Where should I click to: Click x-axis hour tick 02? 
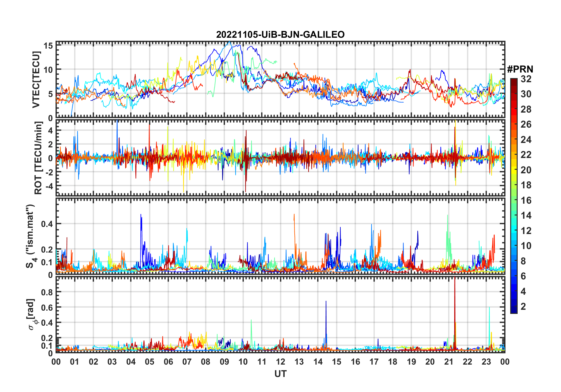pos(93,362)
